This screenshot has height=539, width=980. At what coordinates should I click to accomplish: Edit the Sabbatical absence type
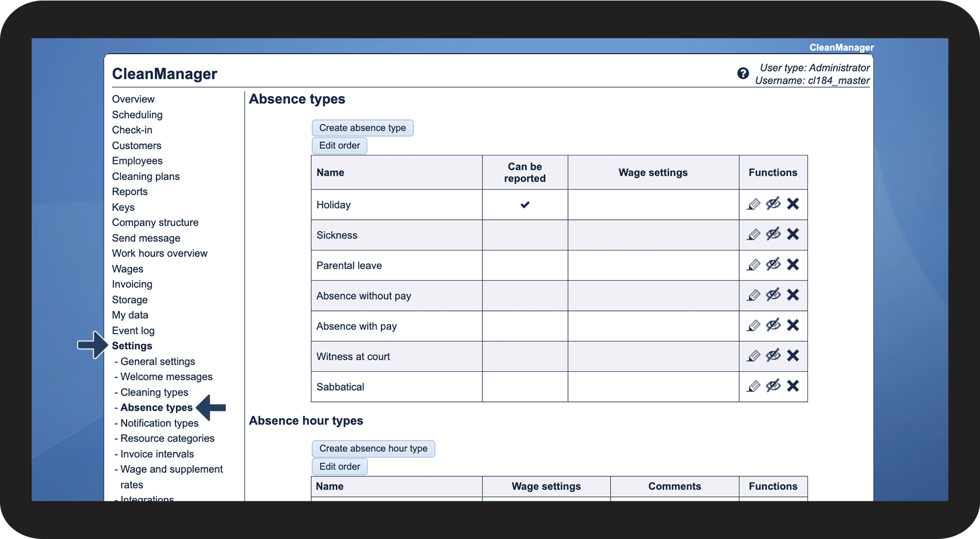[753, 386]
